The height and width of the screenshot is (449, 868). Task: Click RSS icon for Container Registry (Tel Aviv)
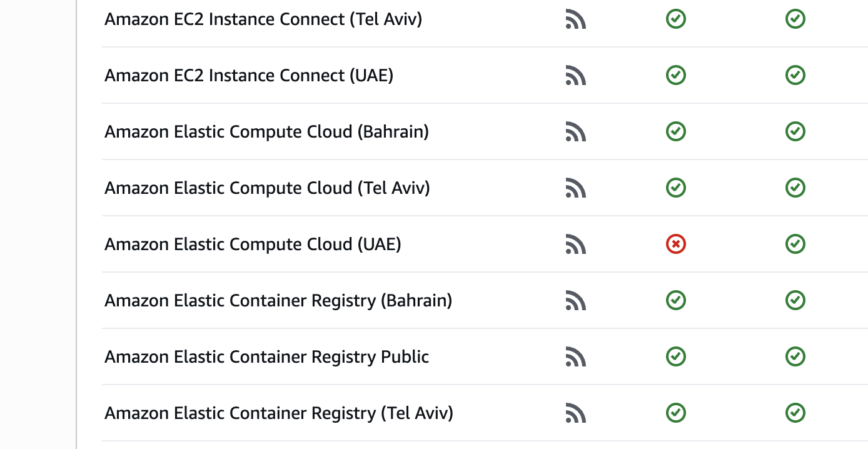click(x=575, y=413)
